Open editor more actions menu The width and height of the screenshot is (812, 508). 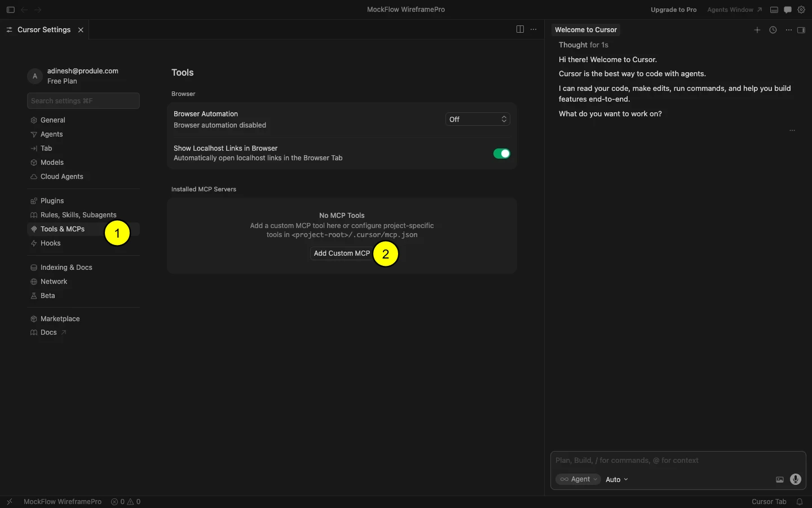click(533, 29)
